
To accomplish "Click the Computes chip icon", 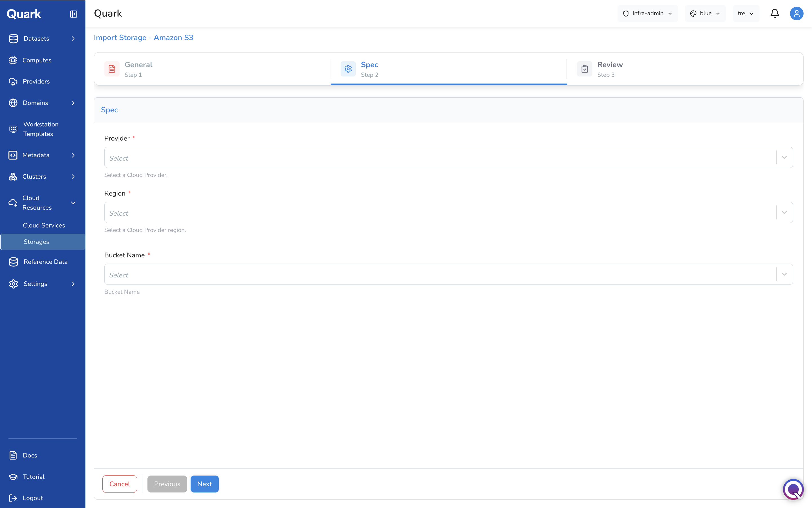I will click(13, 60).
